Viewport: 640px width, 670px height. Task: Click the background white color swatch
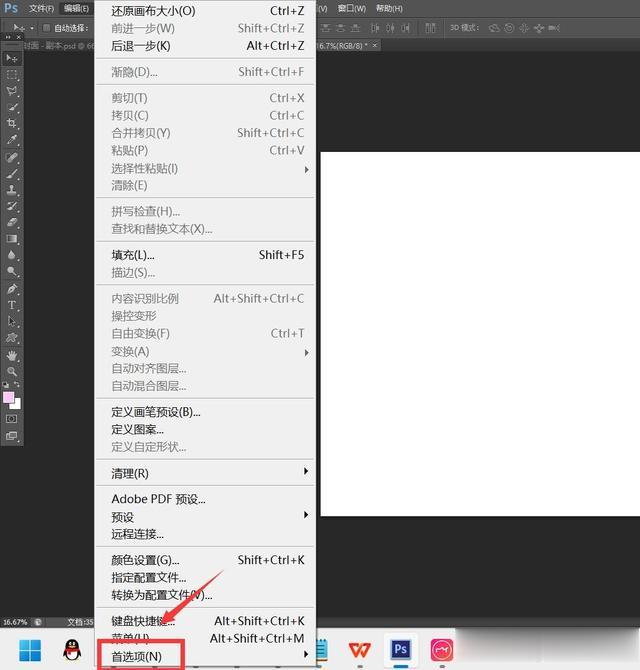click(17, 404)
